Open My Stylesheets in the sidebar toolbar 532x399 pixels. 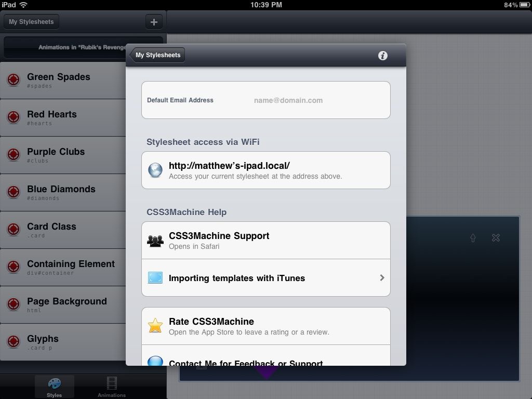(x=31, y=22)
